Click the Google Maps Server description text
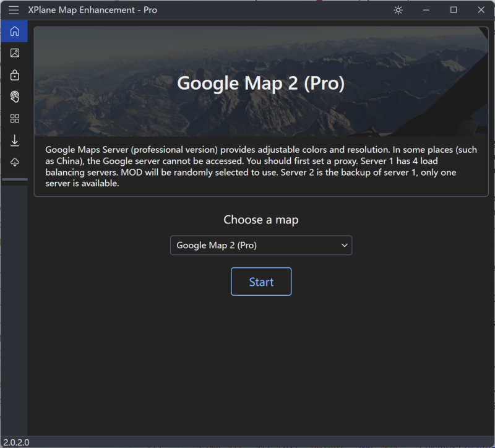Screen dimensions: 495x448 point(261,166)
